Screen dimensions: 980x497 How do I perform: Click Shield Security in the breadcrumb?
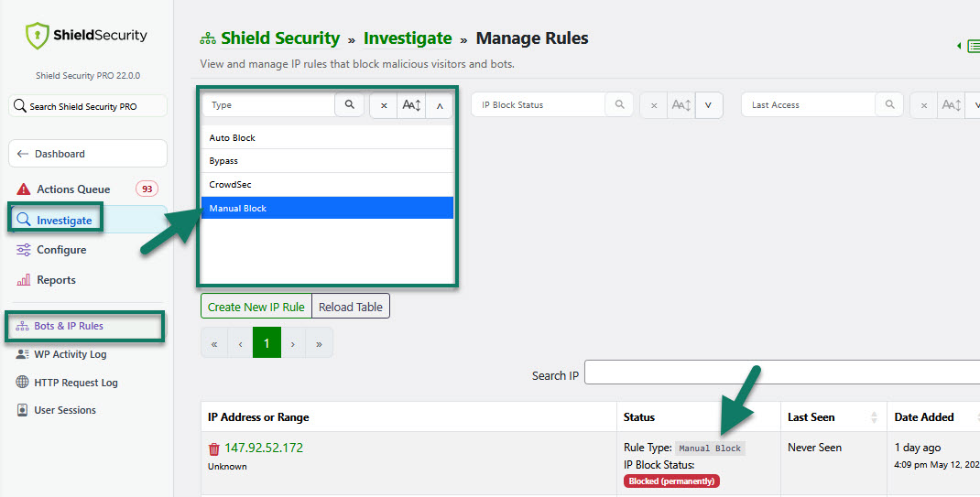pos(280,38)
